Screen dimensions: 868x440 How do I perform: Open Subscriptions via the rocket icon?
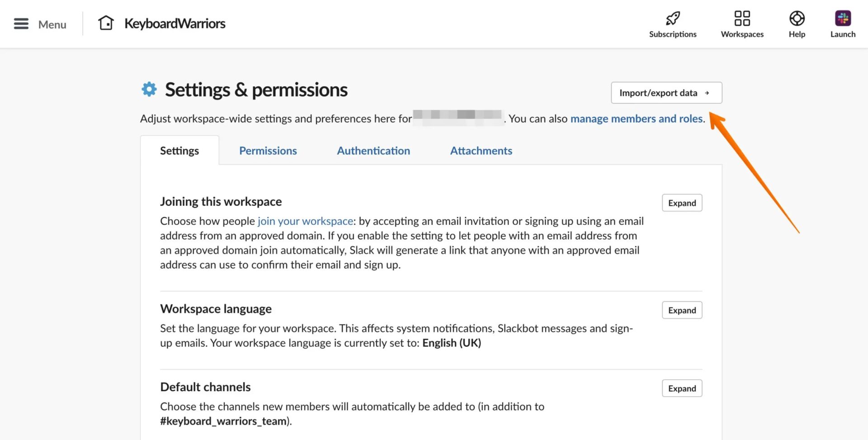click(x=672, y=18)
